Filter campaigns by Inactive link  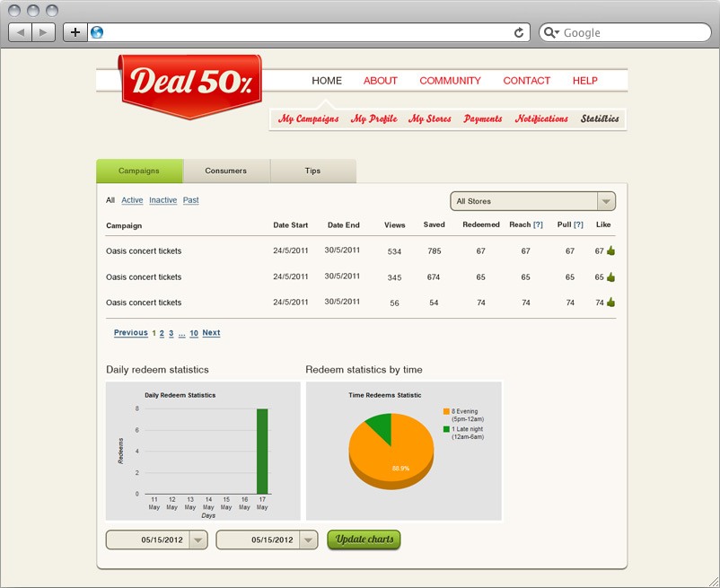pos(162,200)
